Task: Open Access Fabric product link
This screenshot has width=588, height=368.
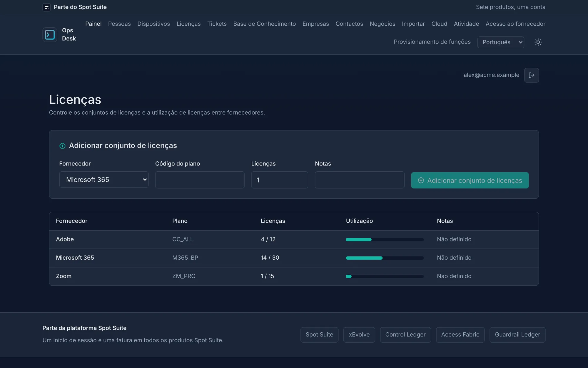Action: click(x=460, y=335)
